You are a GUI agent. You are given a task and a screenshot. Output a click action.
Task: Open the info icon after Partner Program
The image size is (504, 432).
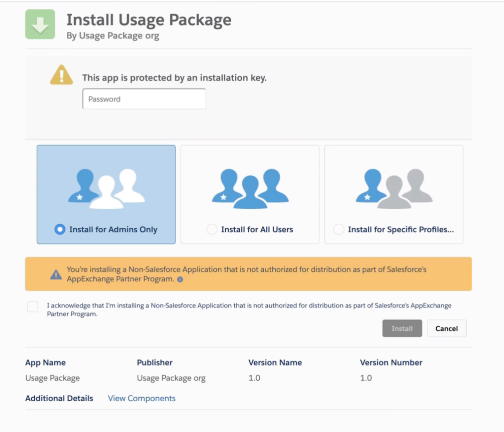click(180, 279)
